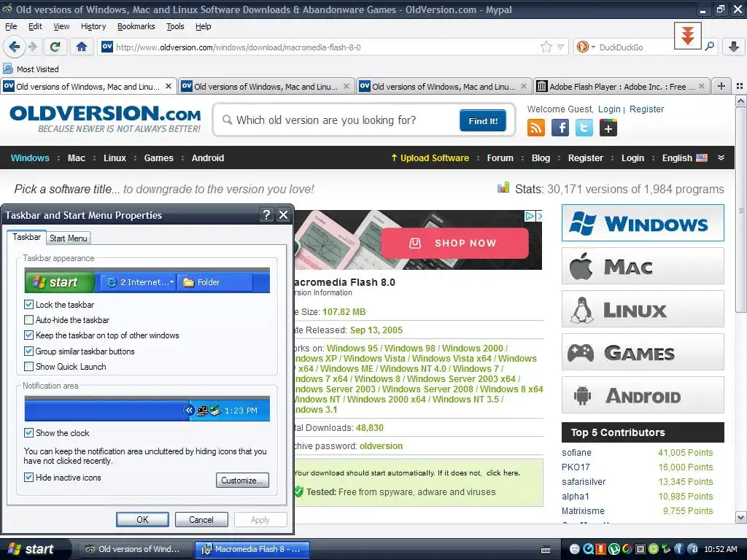Click the Most Visited bookmarks item

pyautogui.click(x=31, y=69)
